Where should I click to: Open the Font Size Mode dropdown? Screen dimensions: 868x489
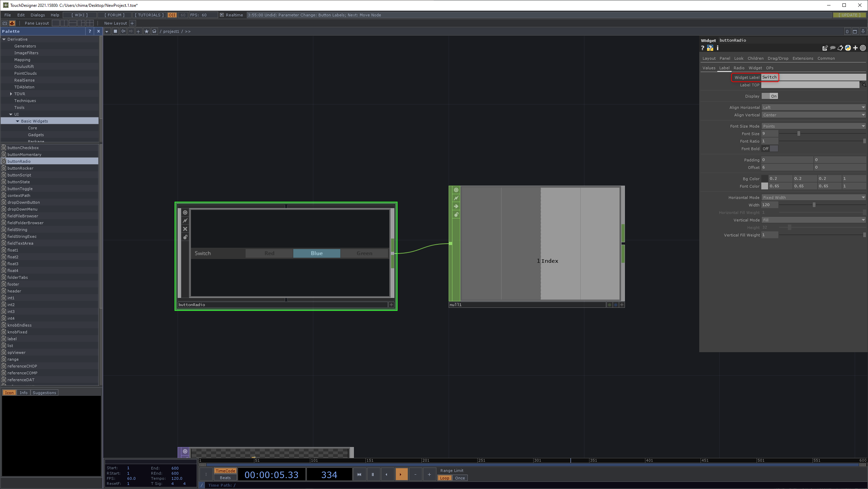[x=813, y=126]
